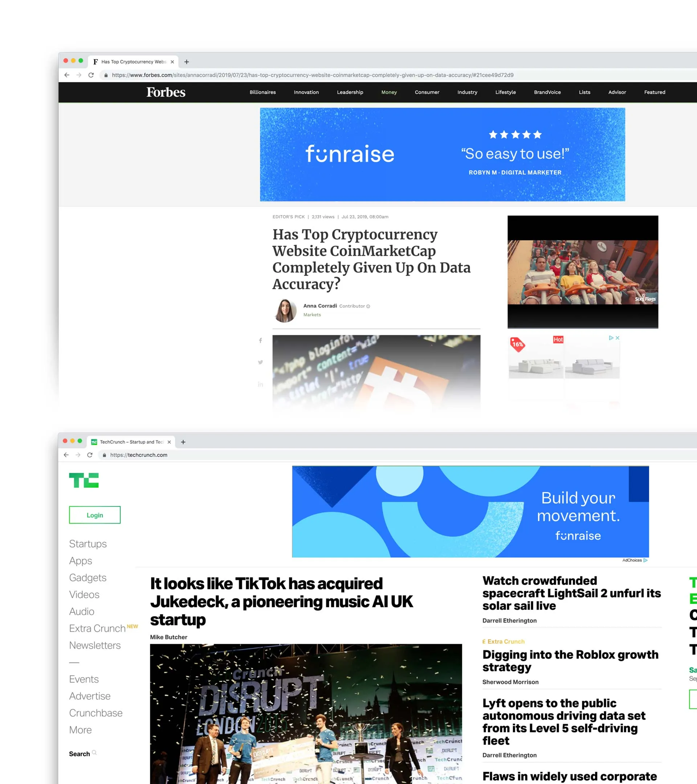Click the techcrunch.com address bar
The image size is (697, 784).
(138, 455)
